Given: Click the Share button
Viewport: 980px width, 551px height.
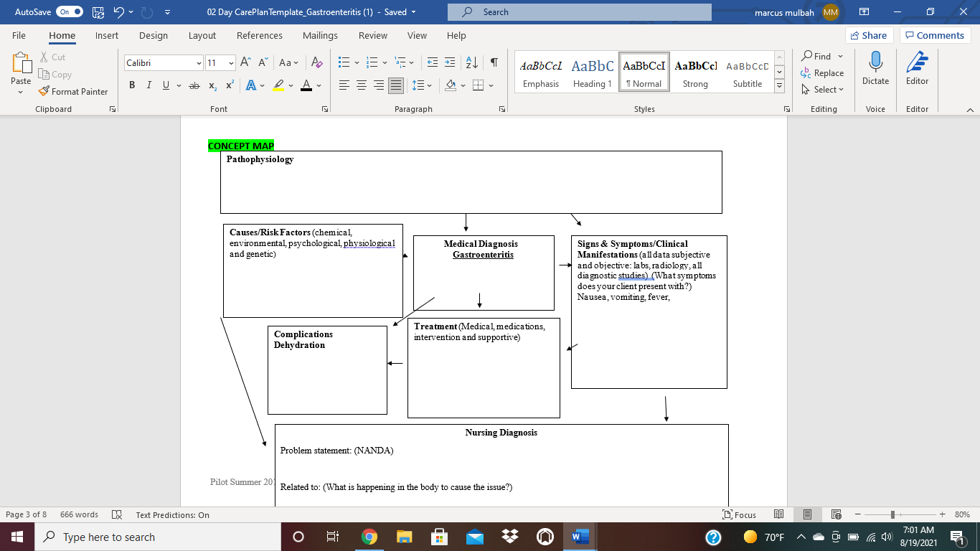Looking at the screenshot, I should (x=869, y=35).
